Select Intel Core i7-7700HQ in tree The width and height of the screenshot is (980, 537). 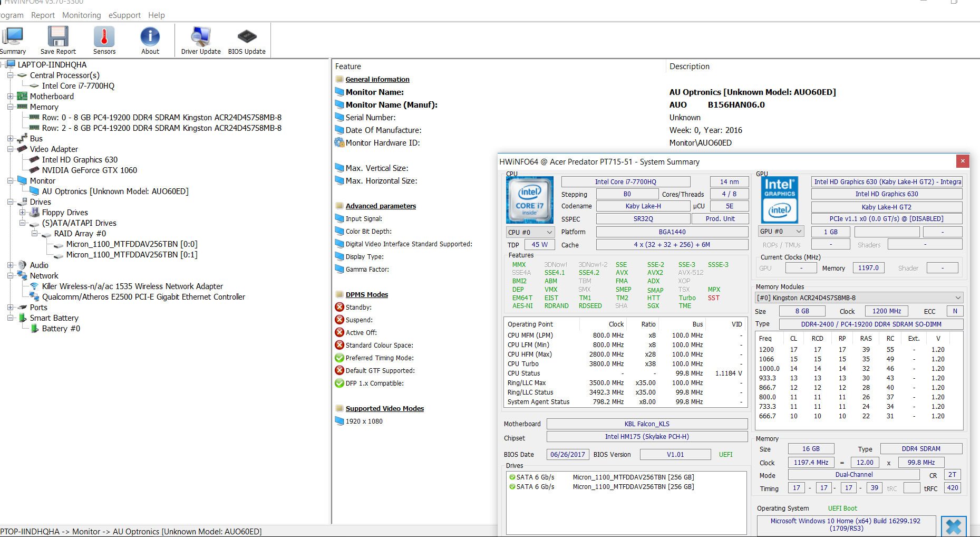[78, 85]
